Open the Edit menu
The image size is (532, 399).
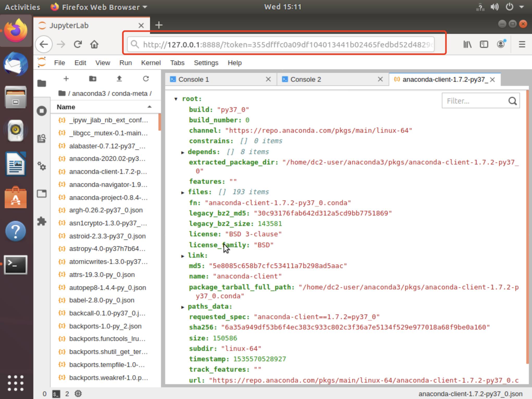click(x=80, y=63)
